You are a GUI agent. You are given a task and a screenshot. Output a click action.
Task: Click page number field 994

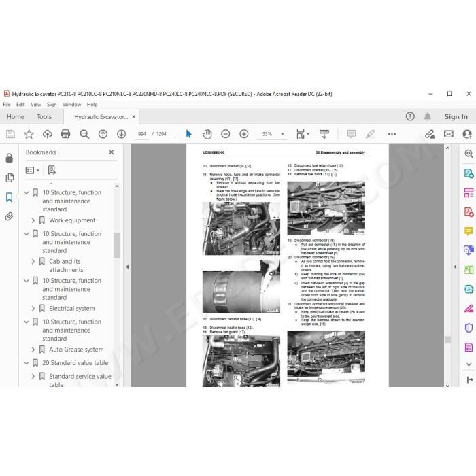click(141, 134)
